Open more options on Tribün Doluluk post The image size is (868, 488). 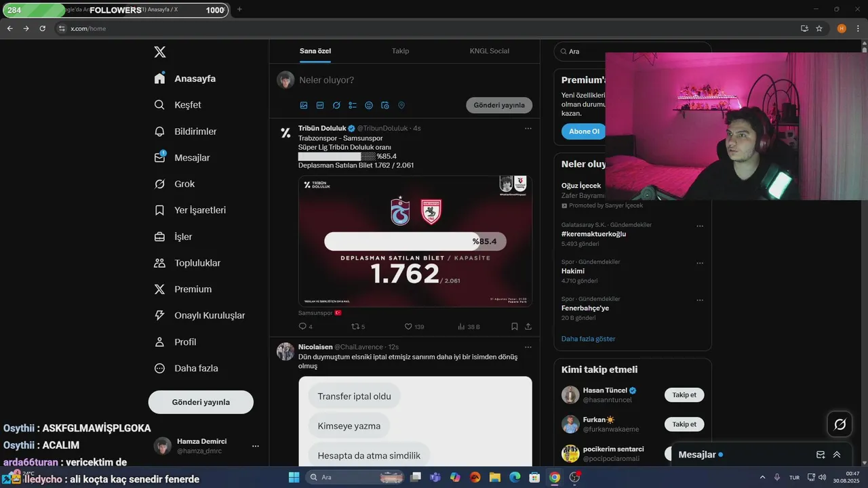[x=528, y=128]
